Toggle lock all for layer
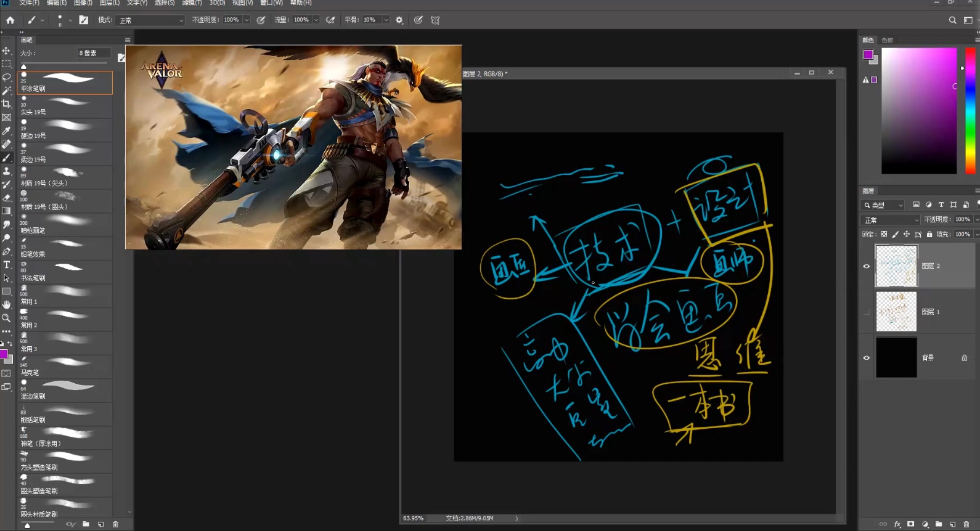This screenshot has height=531, width=980. point(929,234)
